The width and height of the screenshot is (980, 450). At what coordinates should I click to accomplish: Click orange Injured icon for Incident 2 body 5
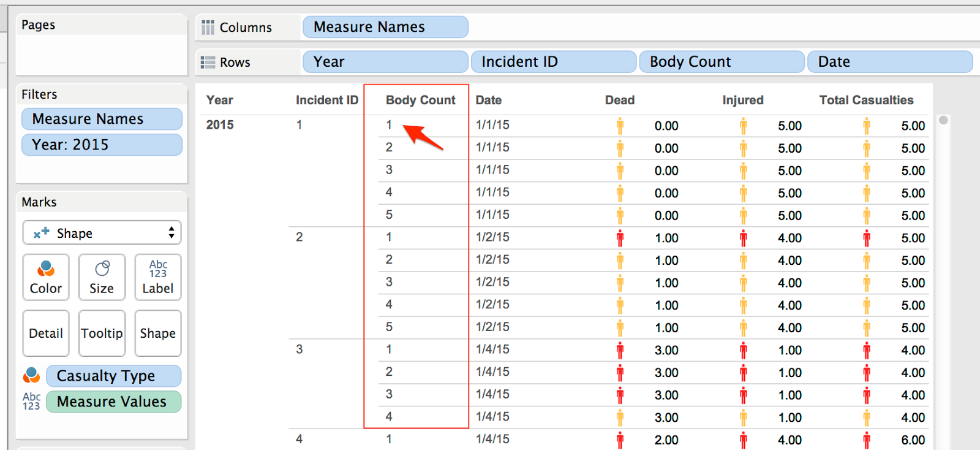pos(743,327)
